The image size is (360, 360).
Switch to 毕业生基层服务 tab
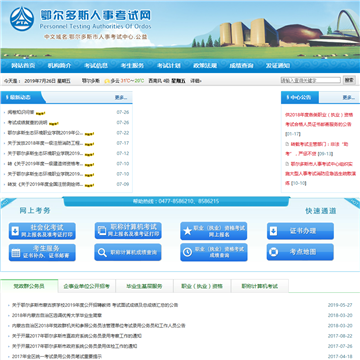[144, 286]
